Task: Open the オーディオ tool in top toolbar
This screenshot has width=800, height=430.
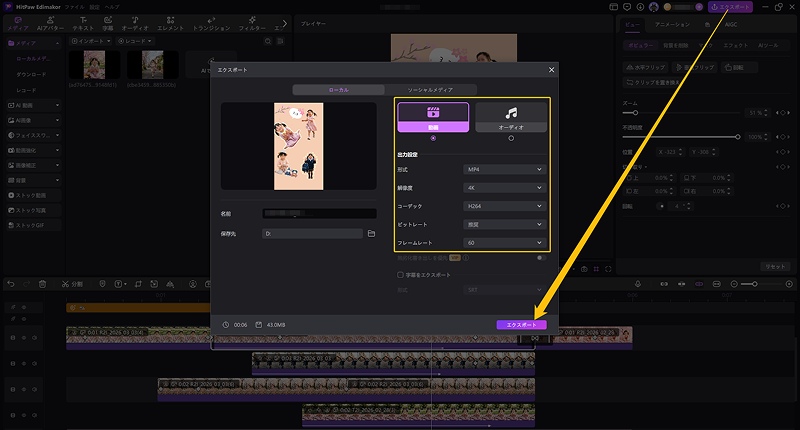Action: coord(135,23)
